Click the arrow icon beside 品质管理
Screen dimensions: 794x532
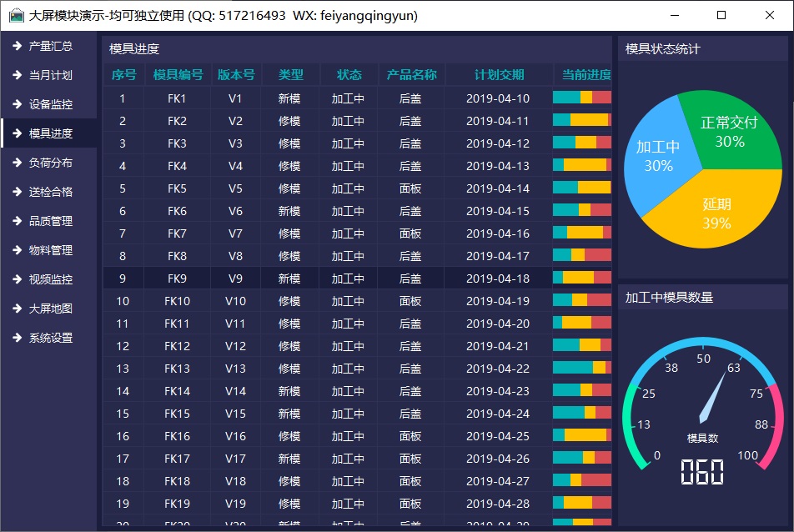[x=16, y=221]
